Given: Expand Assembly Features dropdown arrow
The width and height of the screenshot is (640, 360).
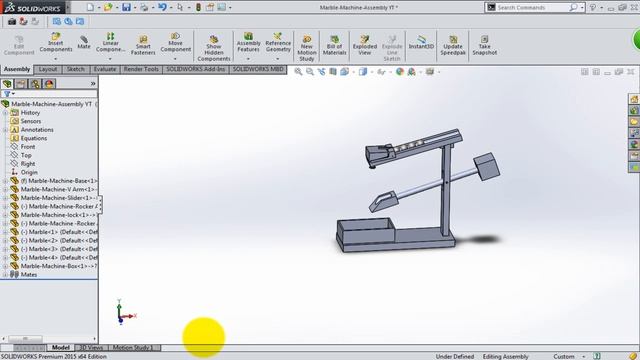Looking at the screenshot, I should (248, 59).
